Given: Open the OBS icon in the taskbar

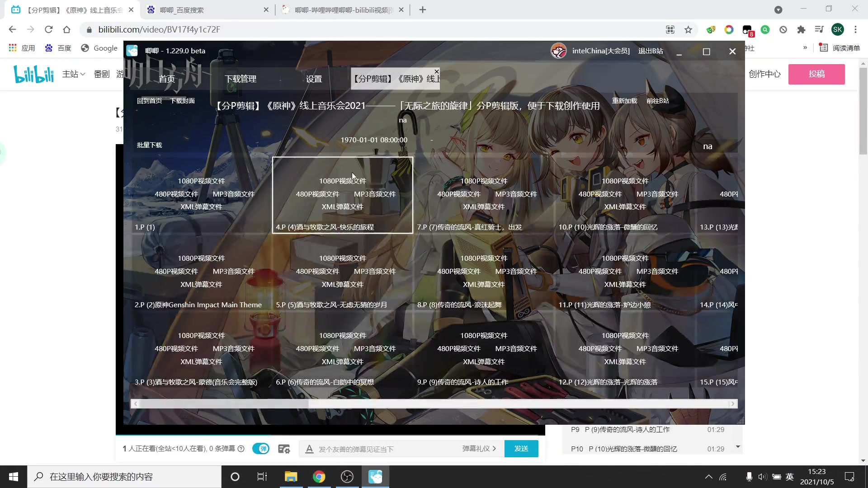Looking at the screenshot, I should [x=347, y=477].
